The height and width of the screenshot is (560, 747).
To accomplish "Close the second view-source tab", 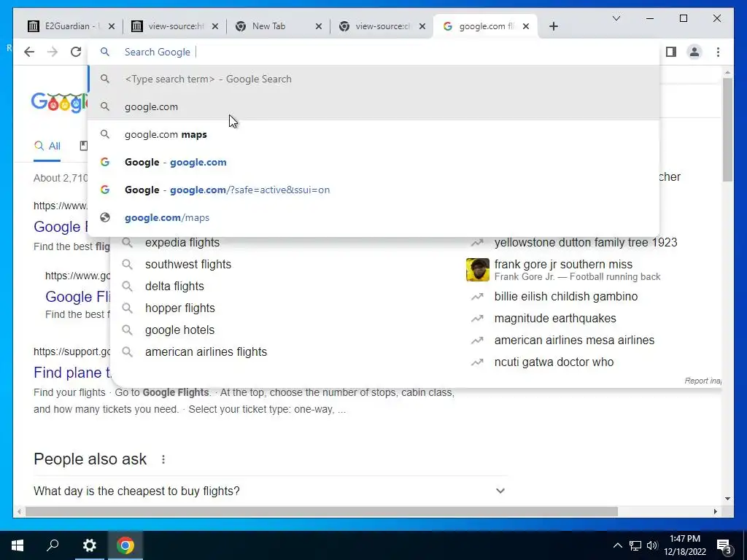I will tap(422, 26).
